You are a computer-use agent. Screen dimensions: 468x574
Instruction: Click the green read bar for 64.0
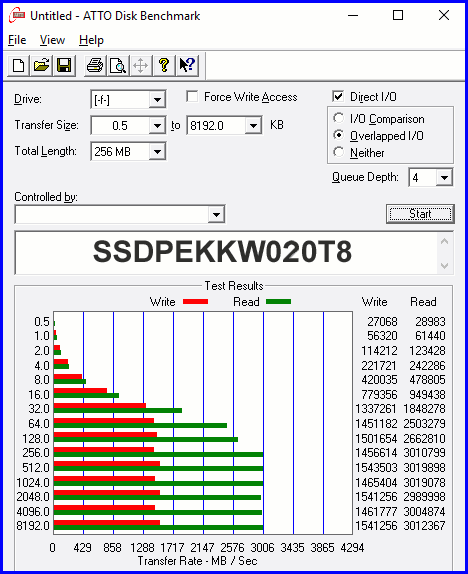[140, 425]
